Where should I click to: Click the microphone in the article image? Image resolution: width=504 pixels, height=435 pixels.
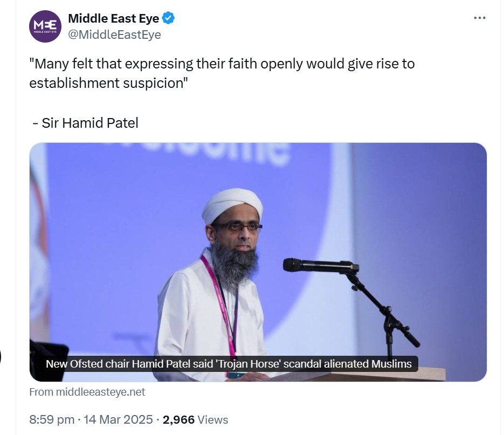(318, 265)
